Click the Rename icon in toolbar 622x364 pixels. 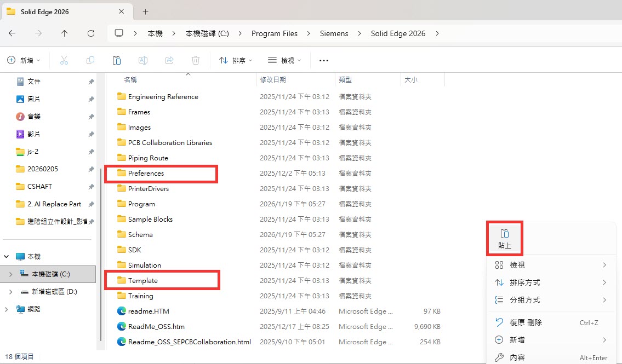coord(143,60)
